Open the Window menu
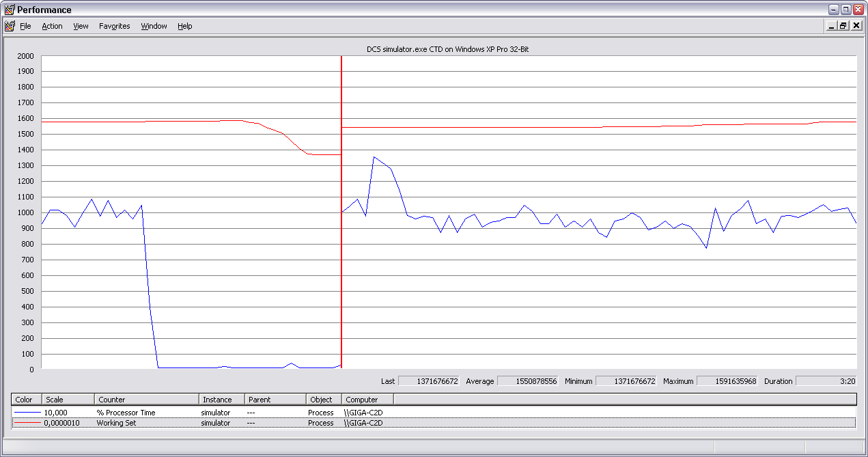 point(154,26)
